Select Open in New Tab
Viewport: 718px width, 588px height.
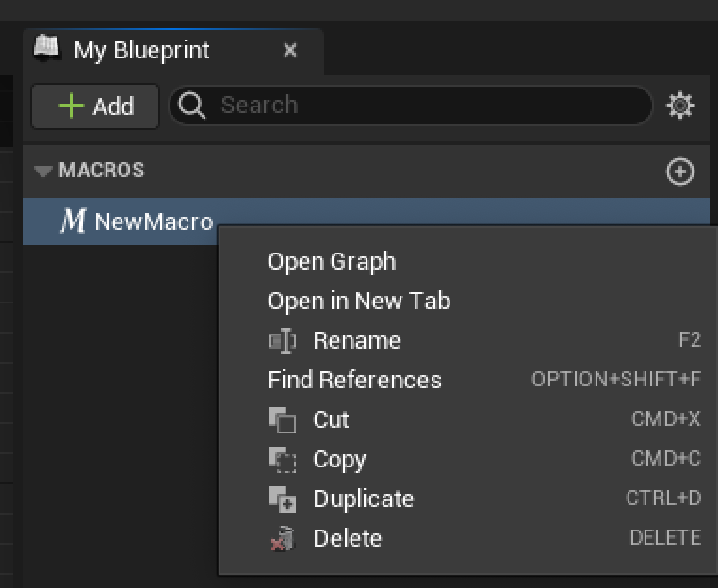click(x=359, y=302)
